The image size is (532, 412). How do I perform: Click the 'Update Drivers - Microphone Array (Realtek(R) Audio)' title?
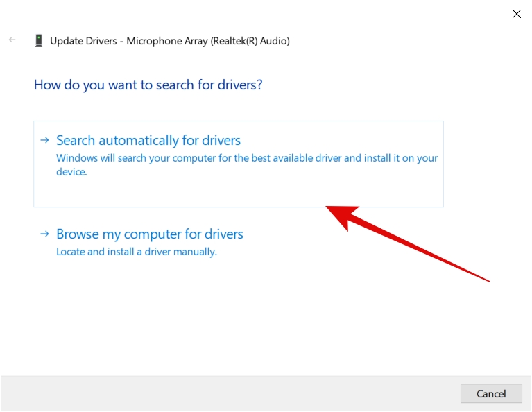[170, 41]
